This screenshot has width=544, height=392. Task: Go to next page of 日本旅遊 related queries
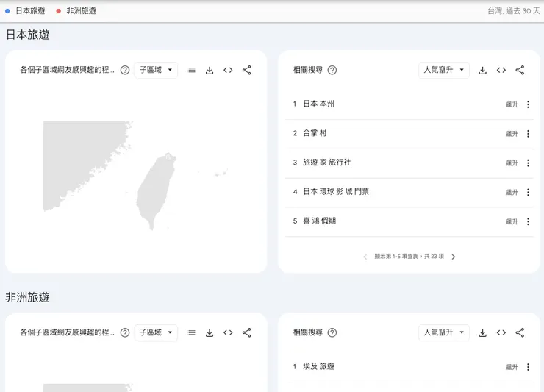[454, 257]
